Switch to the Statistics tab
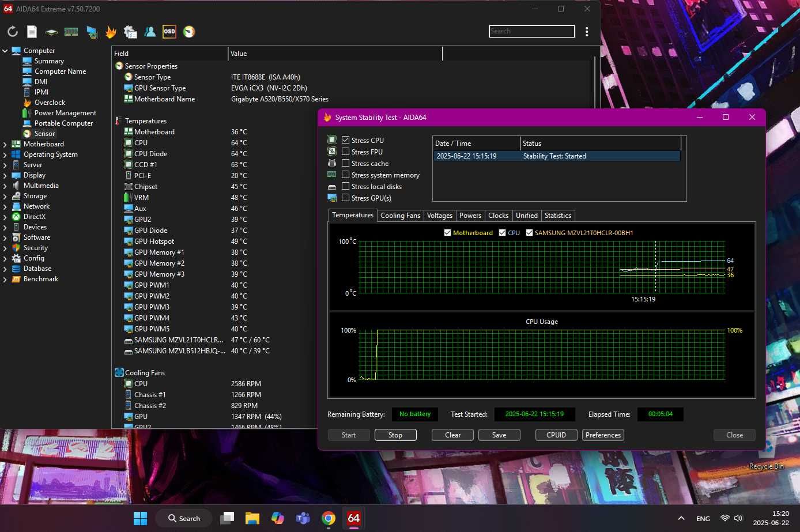The height and width of the screenshot is (532, 800). point(558,216)
